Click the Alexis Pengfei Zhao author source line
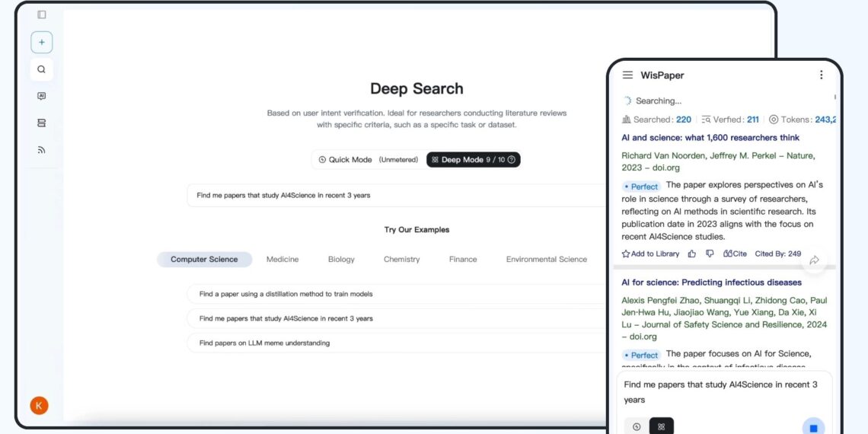The width and height of the screenshot is (868, 434). tap(724, 318)
